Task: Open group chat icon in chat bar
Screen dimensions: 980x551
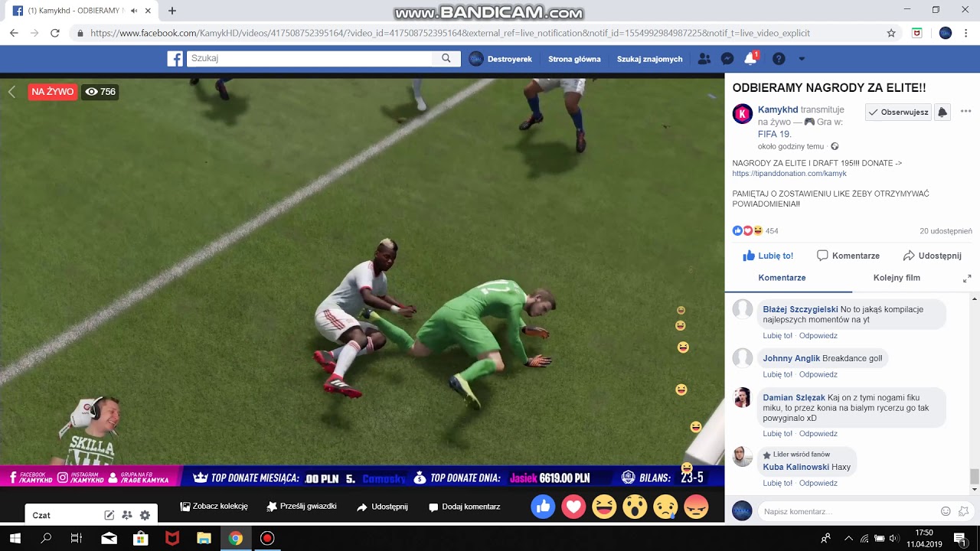Action: 127,515
